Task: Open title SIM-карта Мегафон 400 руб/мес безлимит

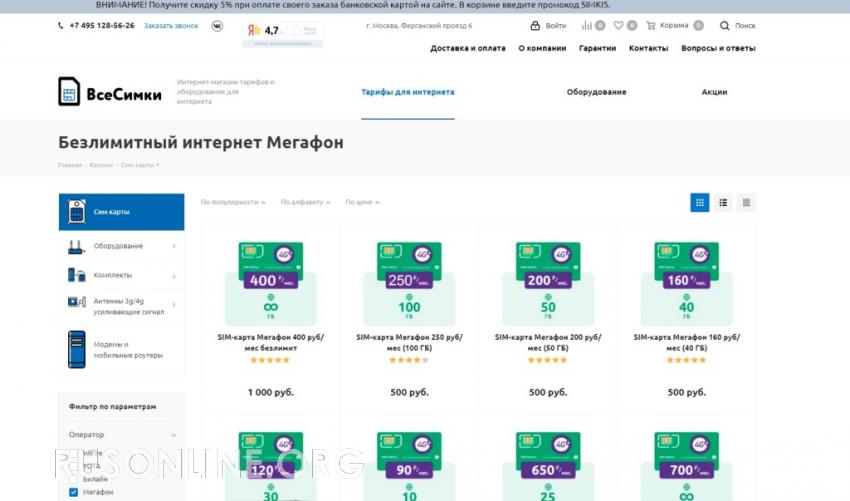Action: (x=271, y=342)
